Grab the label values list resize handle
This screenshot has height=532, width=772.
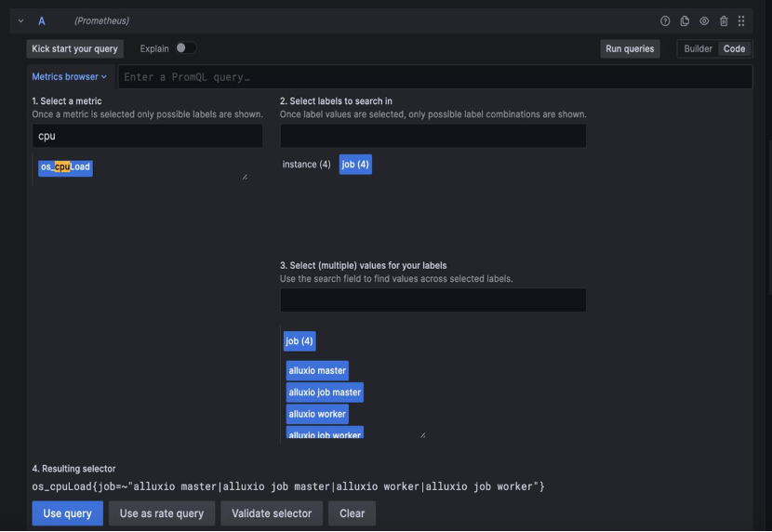[422, 435]
